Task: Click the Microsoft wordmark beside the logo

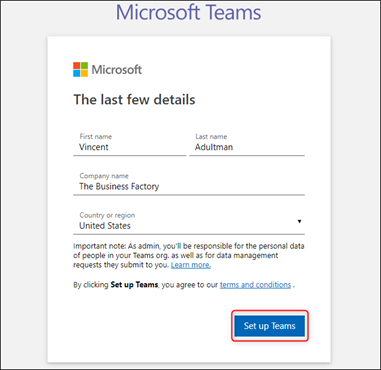Action: (117, 70)
